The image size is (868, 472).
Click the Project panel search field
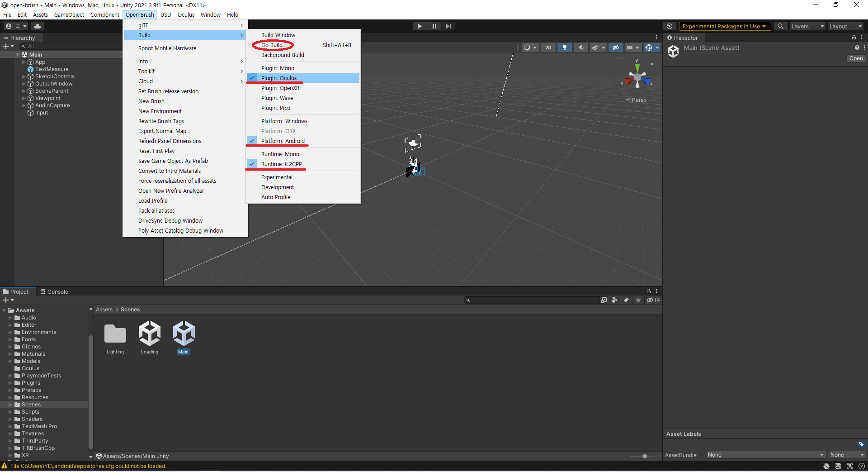pyautogui.click(x=532, y=300)
